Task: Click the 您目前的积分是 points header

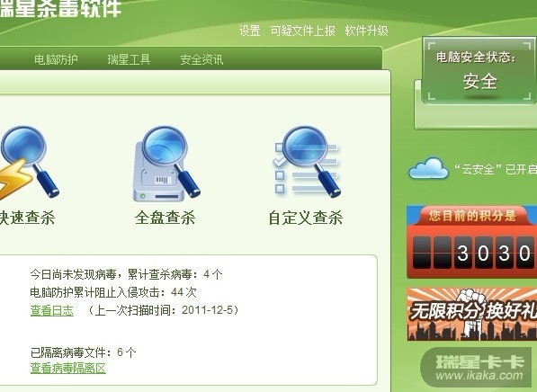Action: (x=472, y=216)
